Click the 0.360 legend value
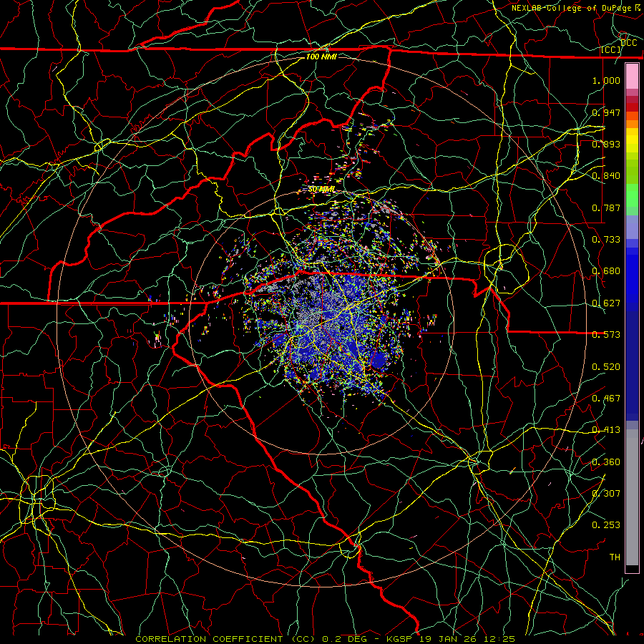 pyautogui.click(x=606, y=462)
